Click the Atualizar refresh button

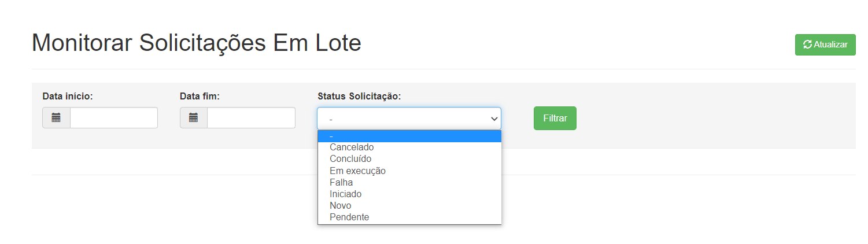825,45
